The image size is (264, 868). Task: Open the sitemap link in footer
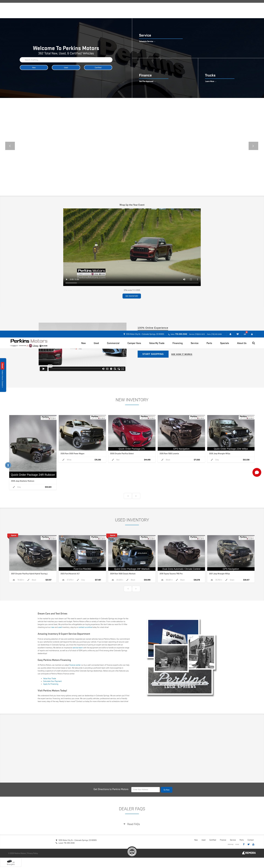(x=230, y=844)
